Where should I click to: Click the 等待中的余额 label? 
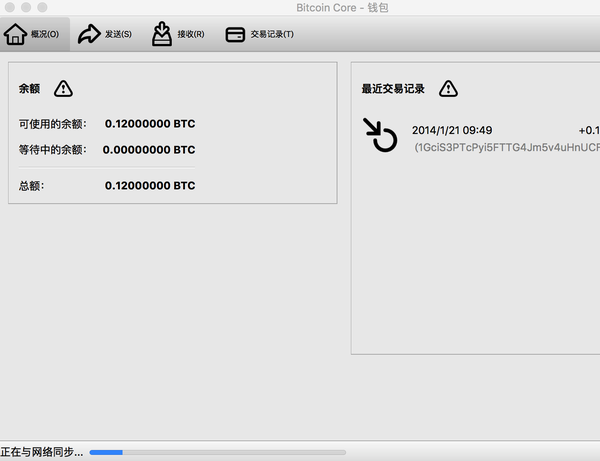pos(53,150)
